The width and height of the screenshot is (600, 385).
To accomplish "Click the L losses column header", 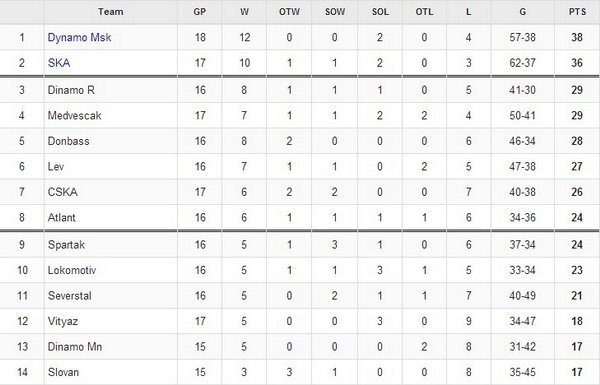I will 468,12.
